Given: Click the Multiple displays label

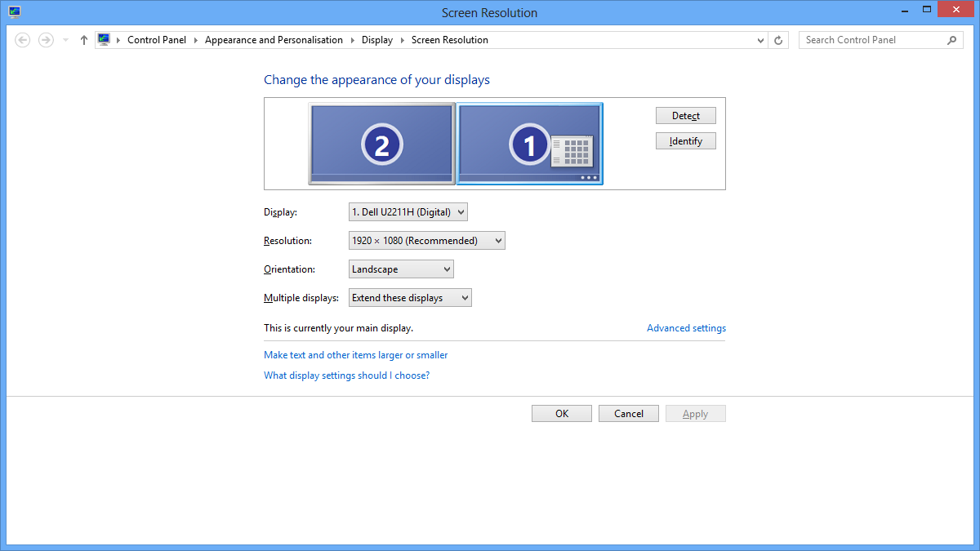Looking at the screenshot, I should pyautogui.click(x=301, y=298).
